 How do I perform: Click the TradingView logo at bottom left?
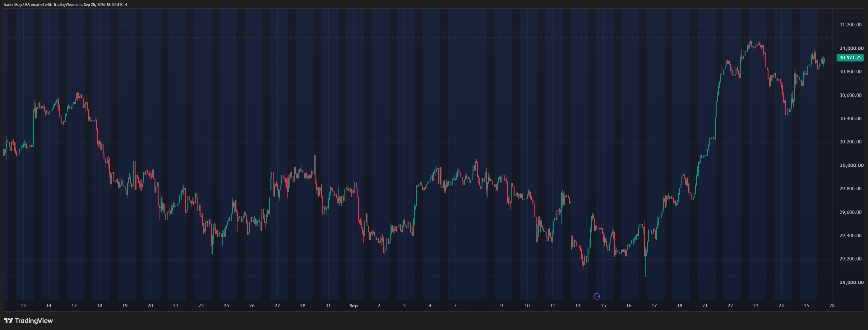(28, 321)
